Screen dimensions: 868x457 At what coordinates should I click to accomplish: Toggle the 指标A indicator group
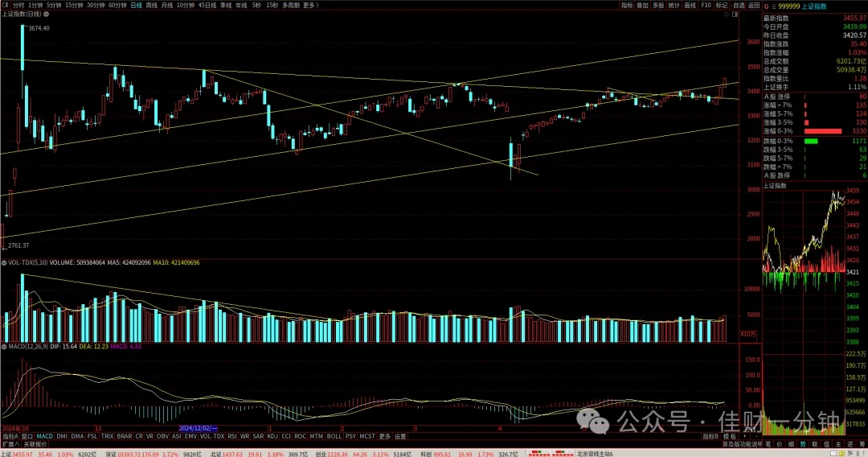(10, 437)
